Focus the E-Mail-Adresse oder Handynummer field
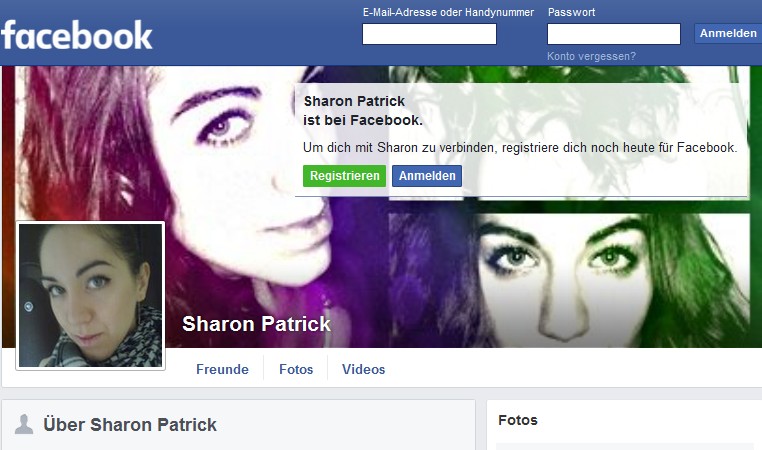The image size is (762, 450). coord(429,34)
